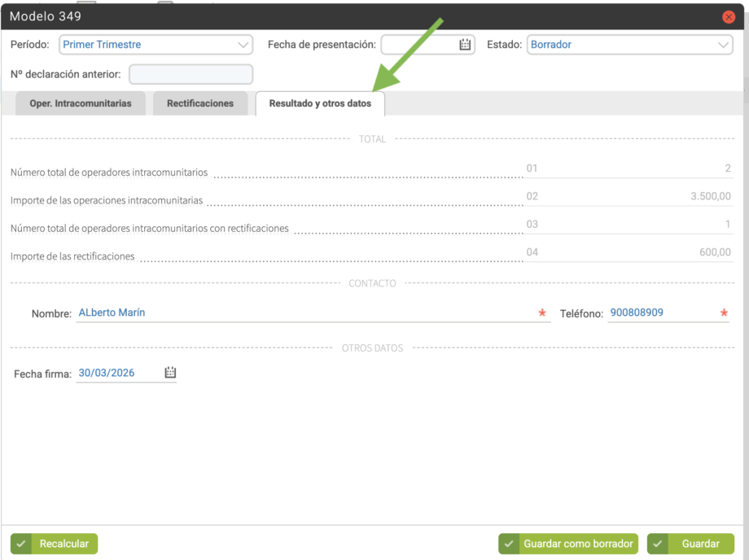Image resolution: width=749 pixels, height=560 pixels.
Task: Close the Modelo 349 dialog
Action: (x=729, y=17)
